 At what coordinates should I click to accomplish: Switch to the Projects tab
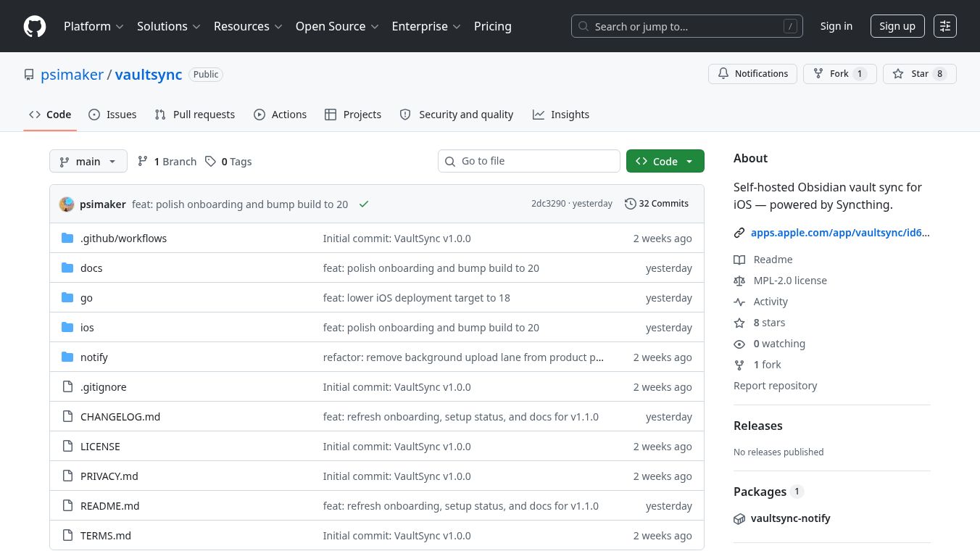pos(353,115)
